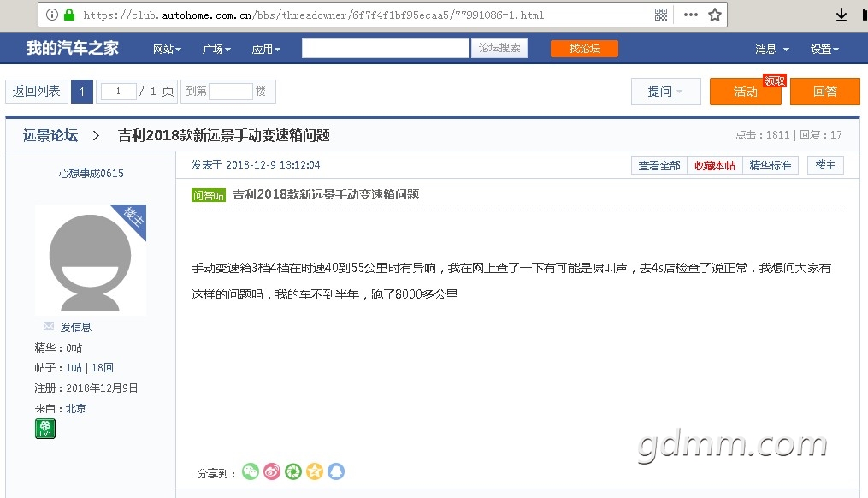Click the 点击：1811 view count
The width and height of the screenshot is (868, 498).
(762, 134)
